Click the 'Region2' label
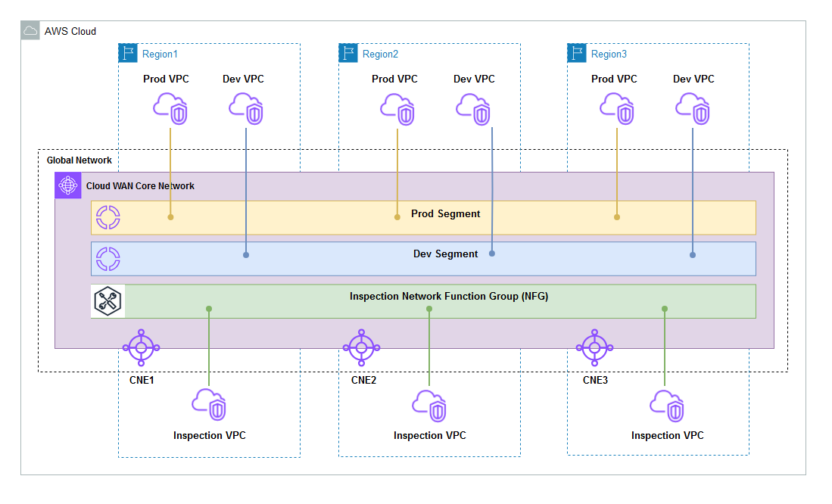Image resolution: width=832 pixels, height=504 pixels. coord(380,54)
